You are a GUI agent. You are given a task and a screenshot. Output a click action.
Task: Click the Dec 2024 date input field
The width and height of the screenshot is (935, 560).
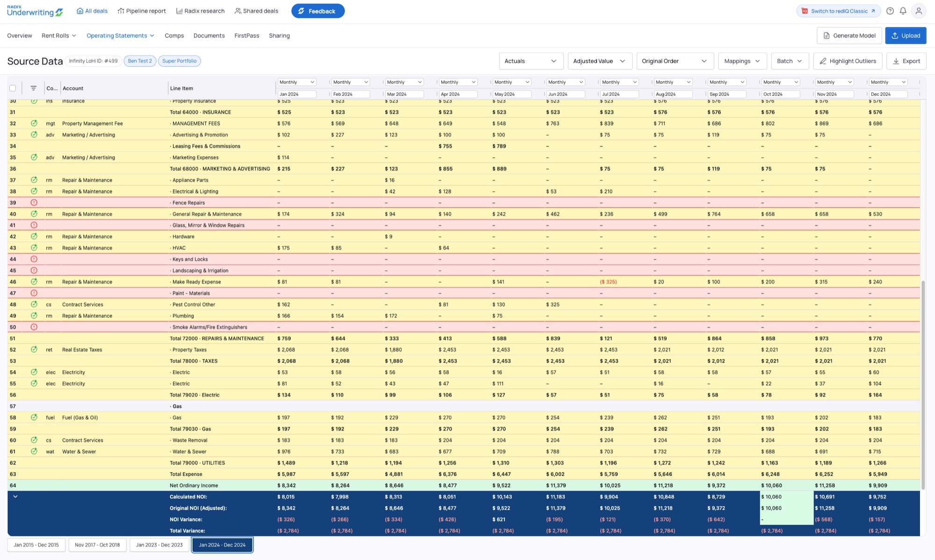click(x=888, y=94)
